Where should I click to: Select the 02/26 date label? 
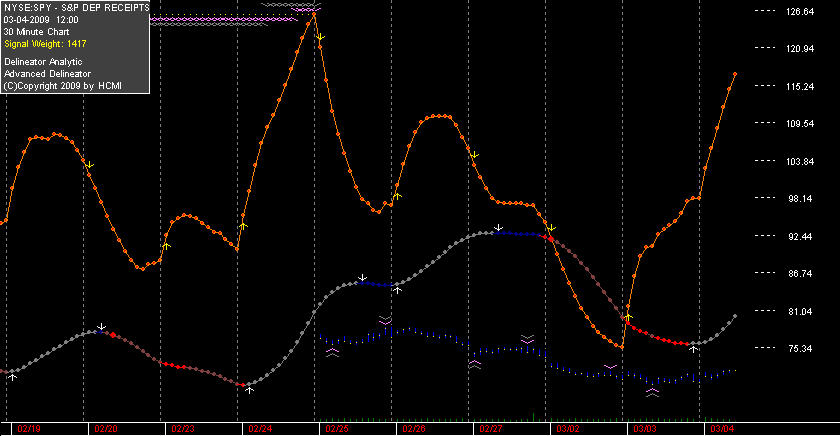(414, 429)
